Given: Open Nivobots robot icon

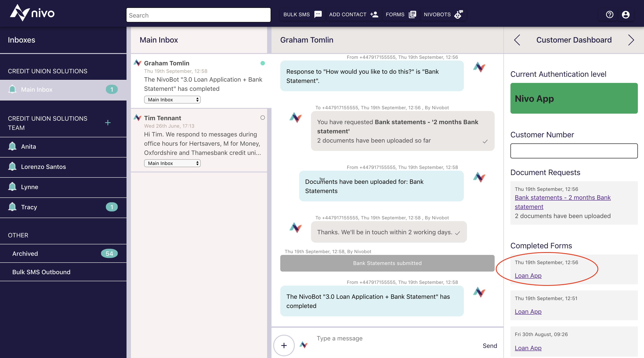Looking at the screenshot, I should [458, 14].
